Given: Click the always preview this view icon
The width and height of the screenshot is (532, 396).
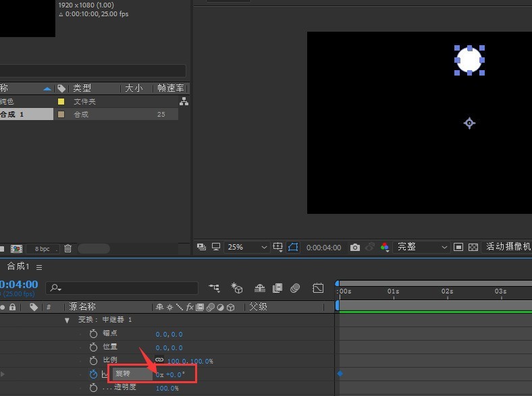Looking at the screenshot, I should pos(201,247).
